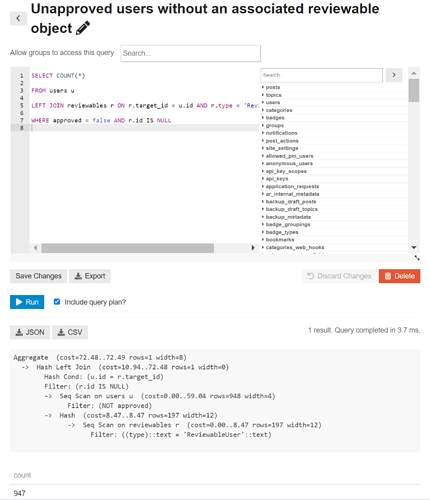The image size is (430, 500).
Task: Focus the group access search field
Action: pyautogui.click(x=190, y=53)
